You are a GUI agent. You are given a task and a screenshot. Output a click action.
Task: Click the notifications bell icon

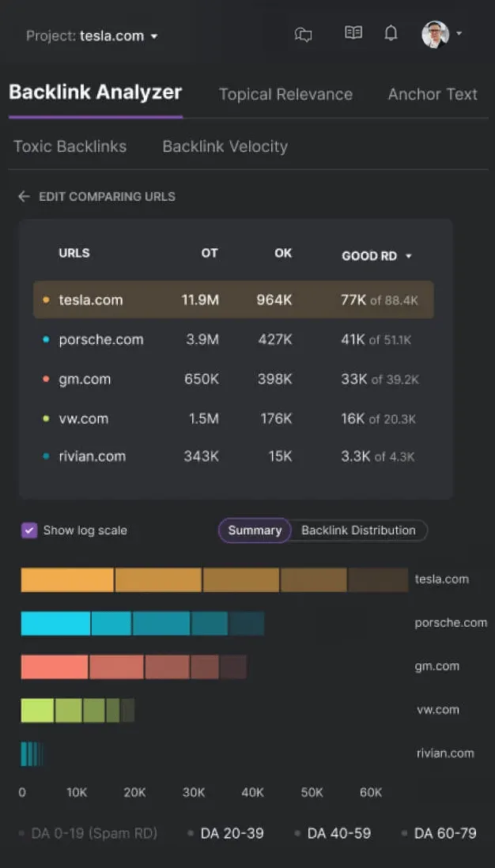391,33
